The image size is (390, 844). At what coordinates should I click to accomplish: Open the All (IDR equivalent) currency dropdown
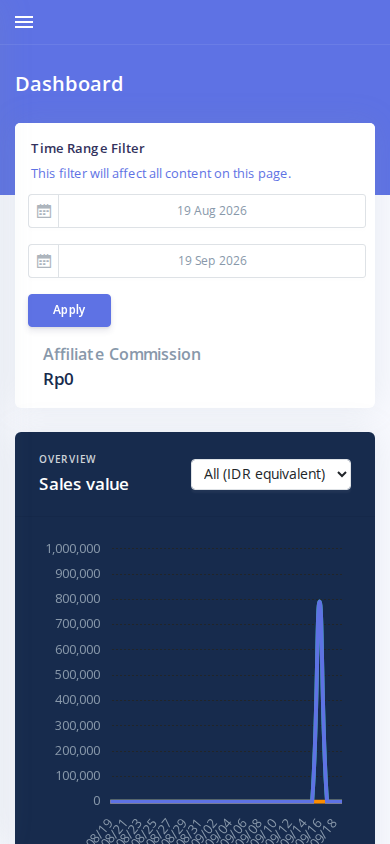point(271,474)
